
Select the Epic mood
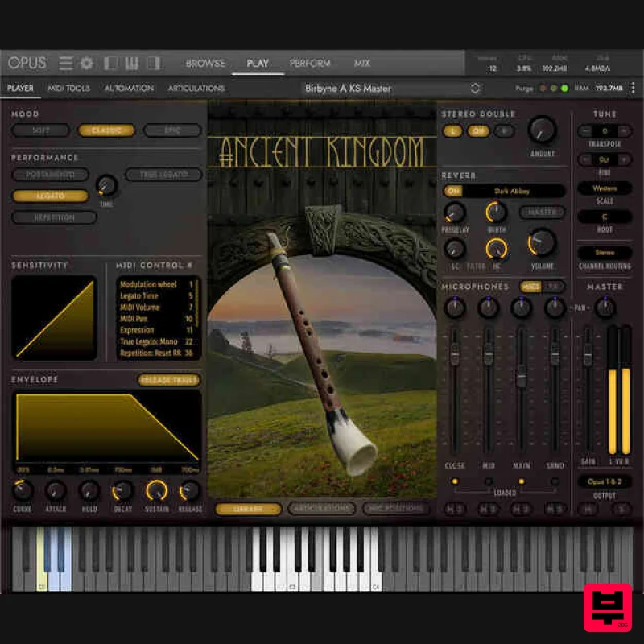click(172, 130)
